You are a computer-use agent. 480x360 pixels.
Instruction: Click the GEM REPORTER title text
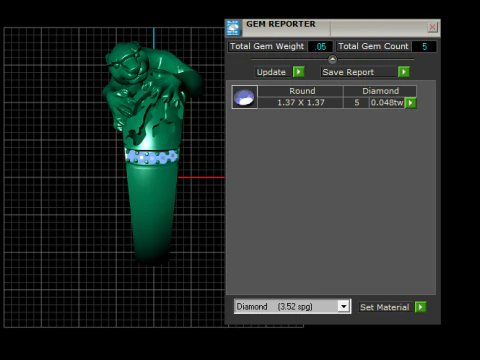[x=281, y=24]
